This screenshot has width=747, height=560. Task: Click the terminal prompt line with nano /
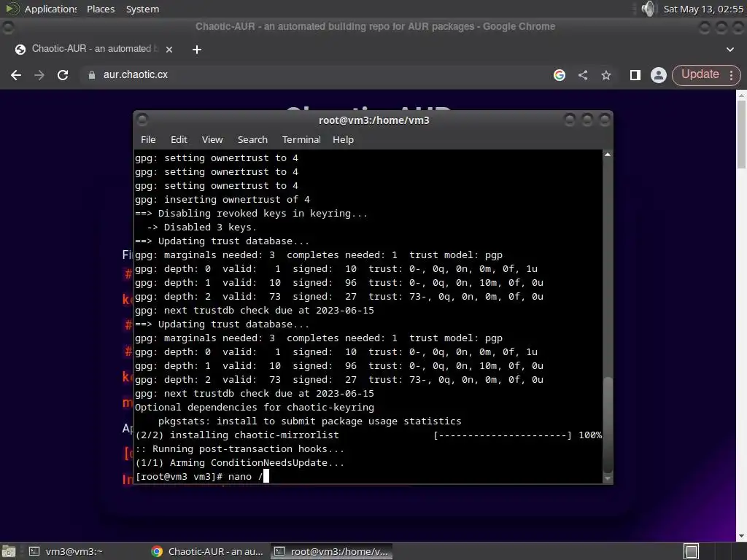[202, 476]
